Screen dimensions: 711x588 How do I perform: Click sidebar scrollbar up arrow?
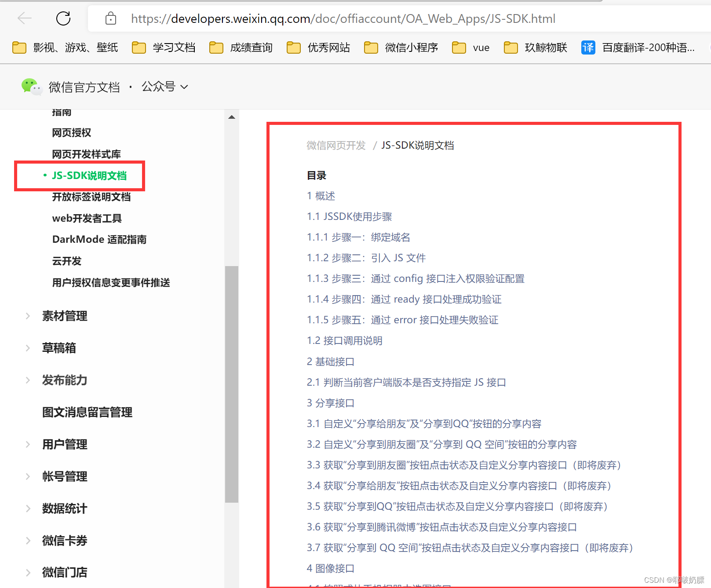coord(232,117)
